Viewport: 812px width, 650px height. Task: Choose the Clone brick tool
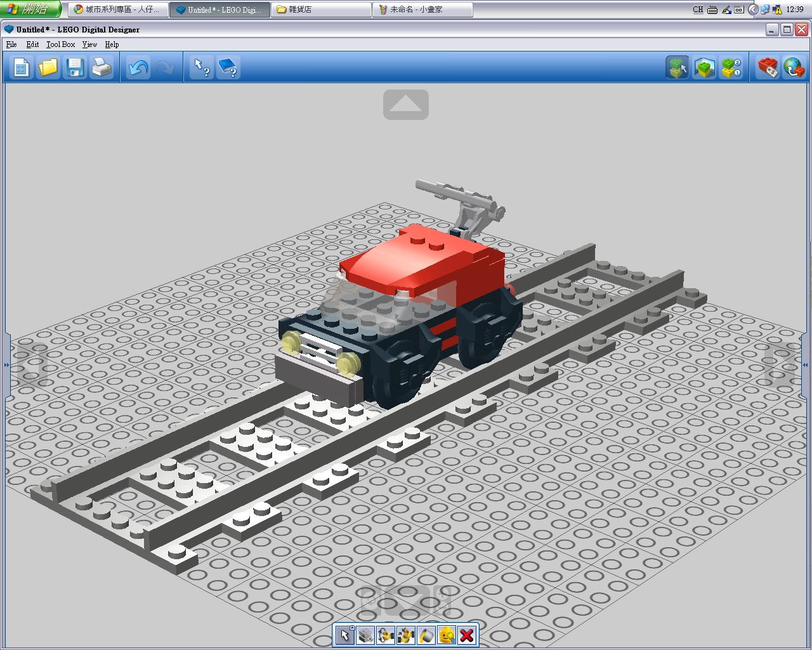[x=365, y=635]
